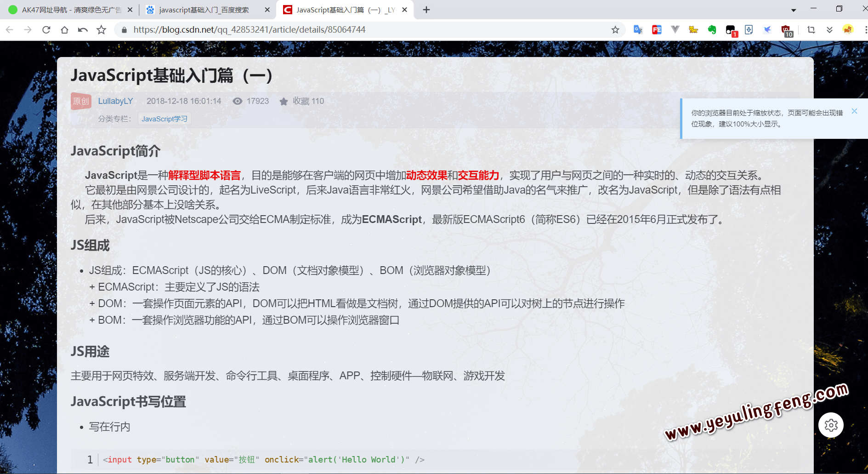Open the black extension with red badge 1
The image size is (868, 474).
click(x=731, y=30)
